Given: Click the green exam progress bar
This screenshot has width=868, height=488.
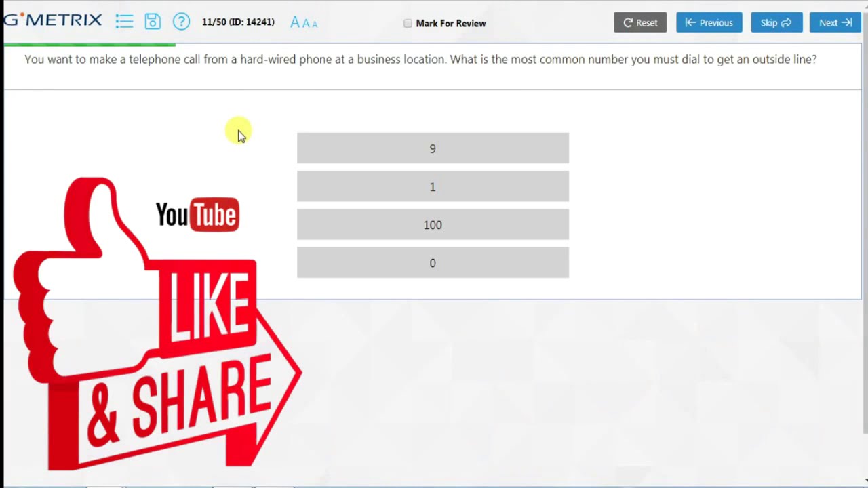Looking at the screenshot, I should coord(90,45).
